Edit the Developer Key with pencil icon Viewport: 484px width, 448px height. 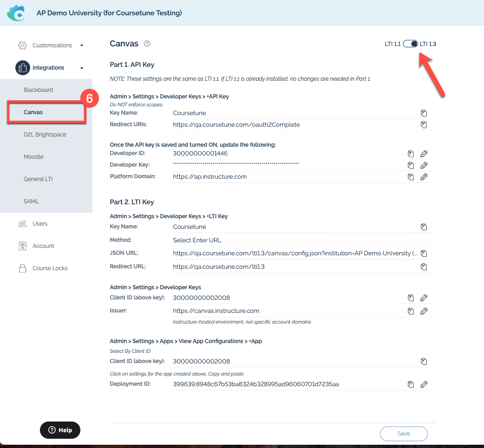coord(424,165)
